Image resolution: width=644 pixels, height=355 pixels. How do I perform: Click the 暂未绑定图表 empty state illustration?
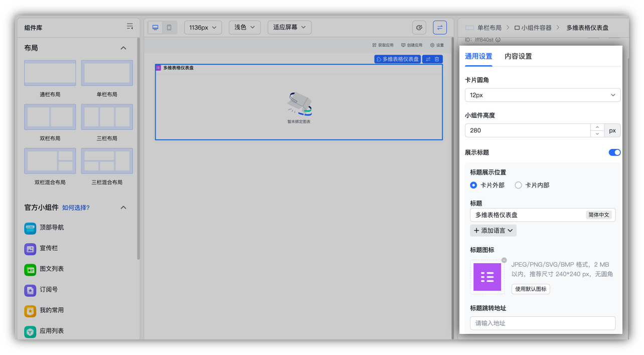click(x=299, y=104)
